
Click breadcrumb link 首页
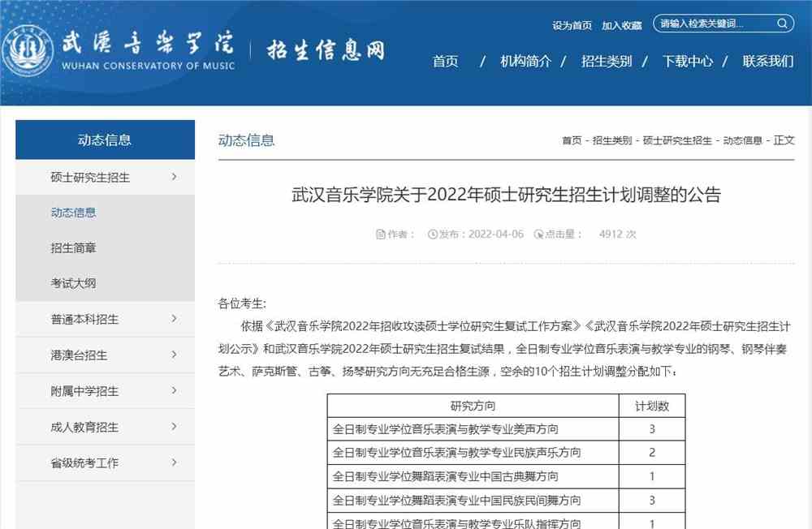pyautogui.click(x=572, y=140)
